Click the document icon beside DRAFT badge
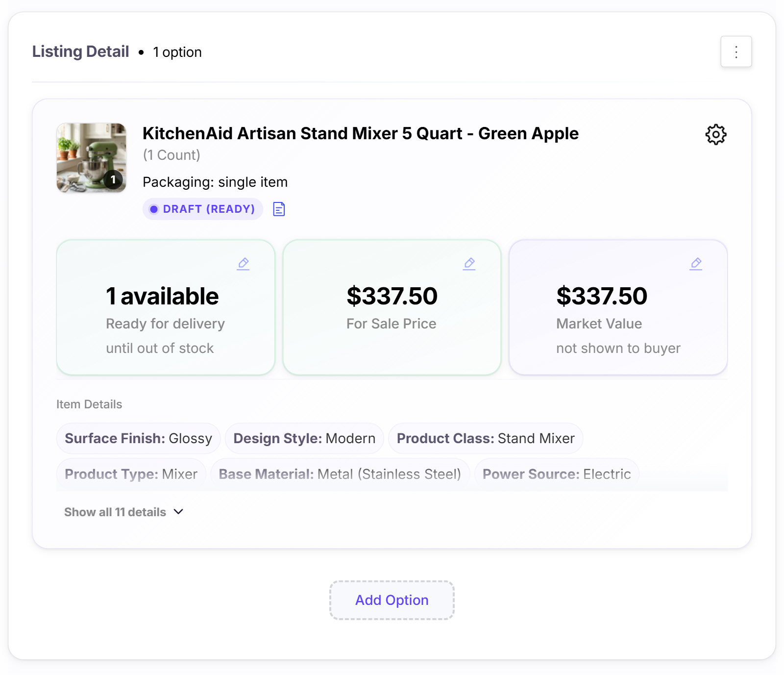 tap(278, 208)
